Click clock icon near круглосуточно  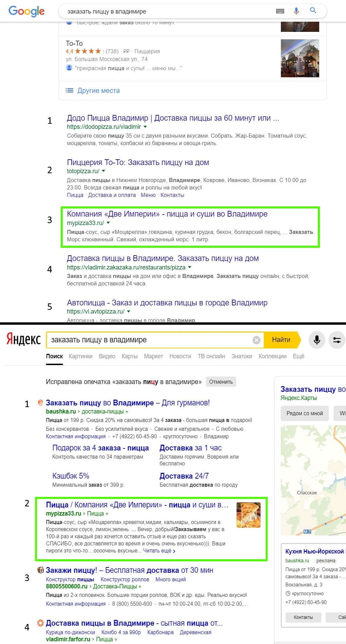point(288,593)
